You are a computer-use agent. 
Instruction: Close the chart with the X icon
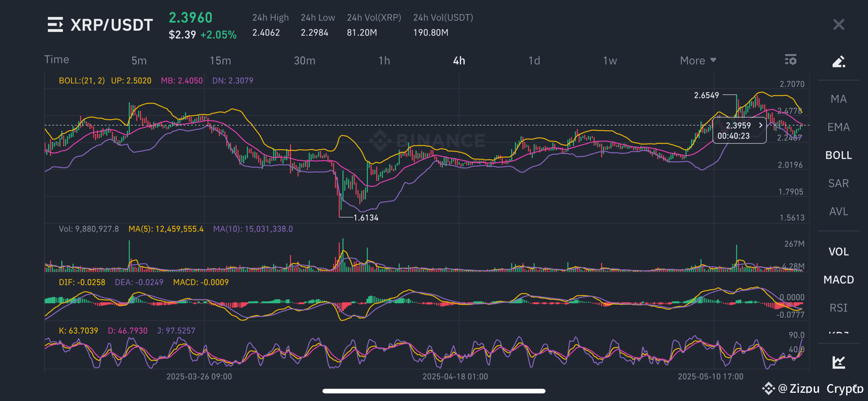tap(838, 25)
